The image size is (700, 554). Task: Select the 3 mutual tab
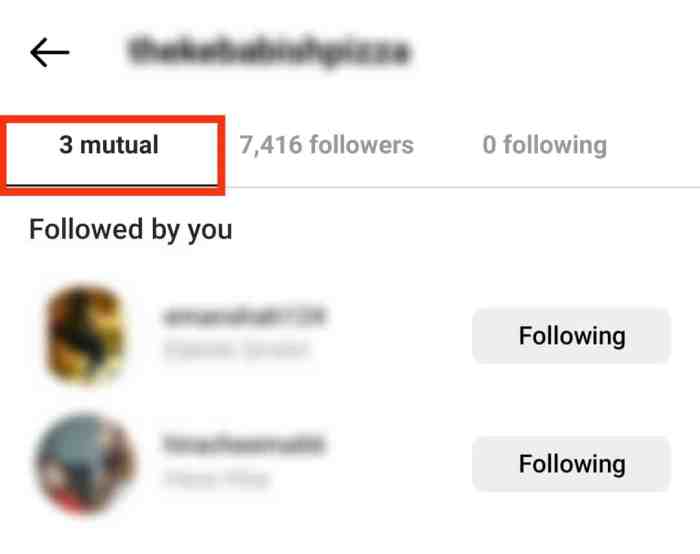(x=109, y=145)
